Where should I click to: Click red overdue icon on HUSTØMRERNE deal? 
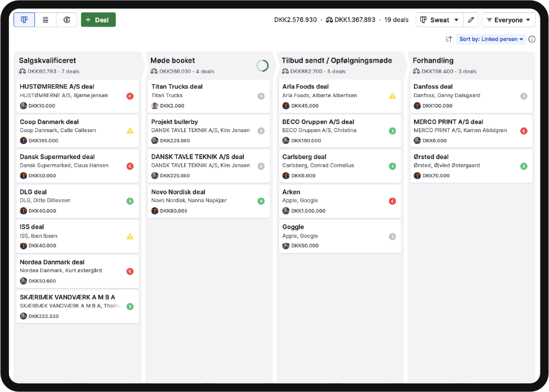[130, 96]
